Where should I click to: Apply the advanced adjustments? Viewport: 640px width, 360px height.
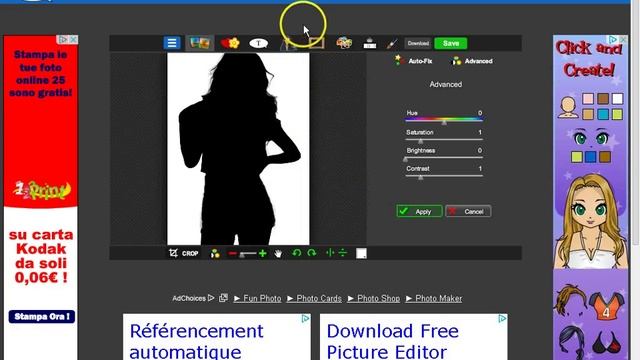[419, 211]
